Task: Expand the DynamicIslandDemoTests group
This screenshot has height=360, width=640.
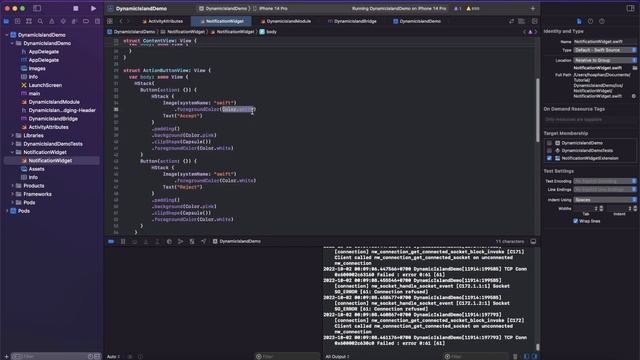Action: click(12, 144)
